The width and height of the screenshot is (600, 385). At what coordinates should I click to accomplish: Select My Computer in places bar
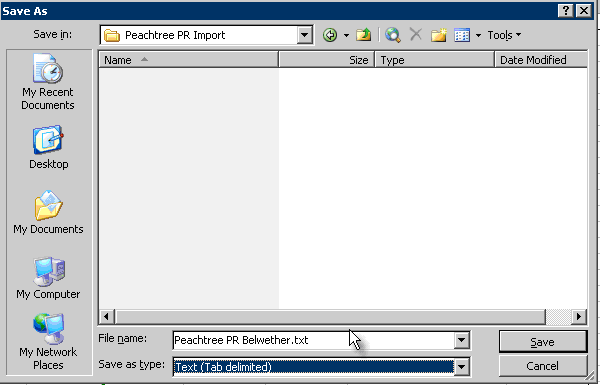[48, 278]
